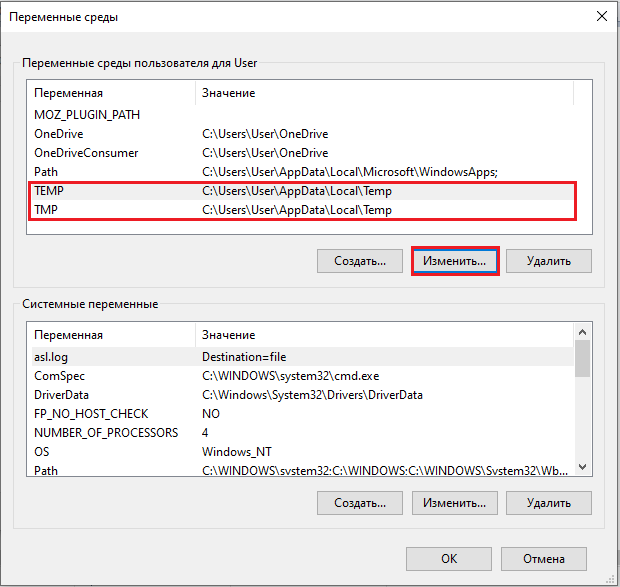Select the TMP user variable row

click(302, 210)
